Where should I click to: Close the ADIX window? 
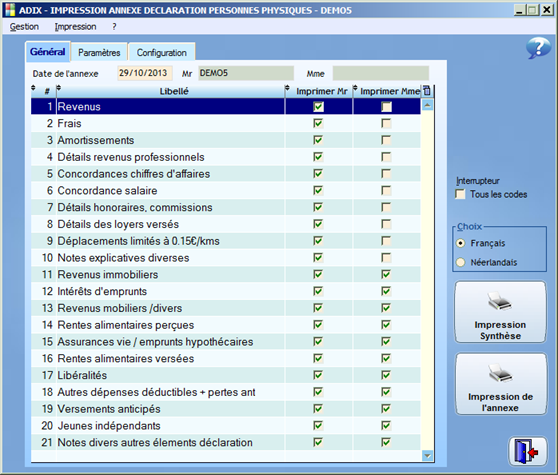pyautogui.click(x=547, y=10)
